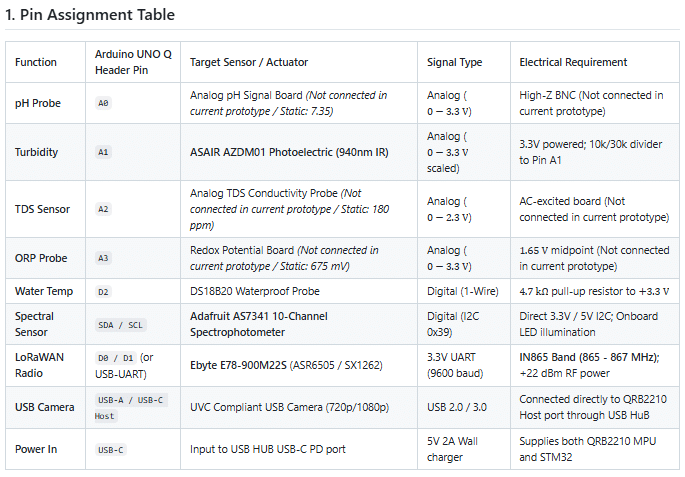Click 'IN865 Band (865 - 867 MHz)' cell
This screenshot has height=477, width=685.
(x=595, y=365)
